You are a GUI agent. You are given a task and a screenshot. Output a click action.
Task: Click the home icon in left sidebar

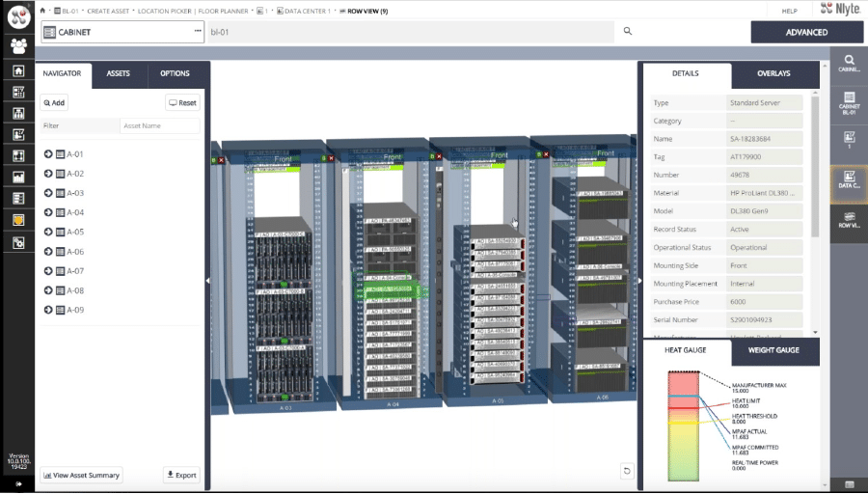click(x=18, y=70)
